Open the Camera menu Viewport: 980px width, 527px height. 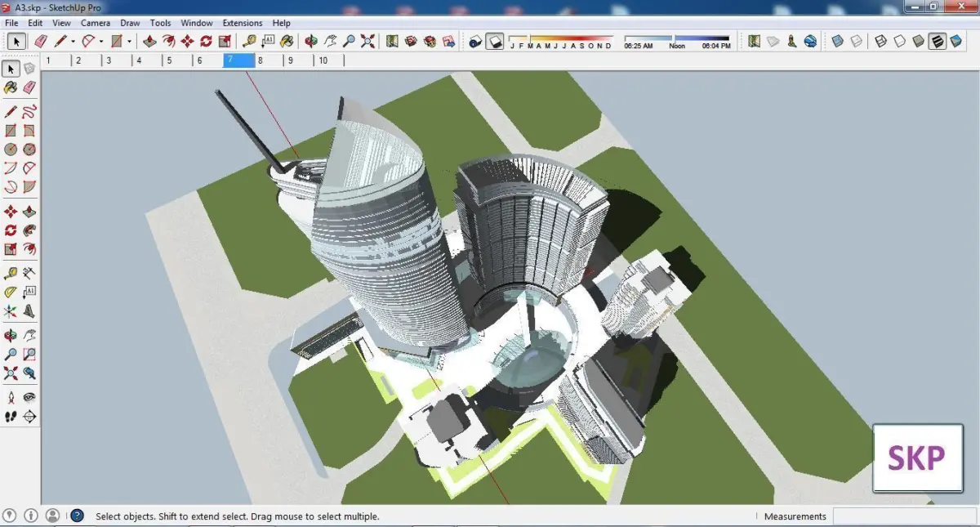96,23
